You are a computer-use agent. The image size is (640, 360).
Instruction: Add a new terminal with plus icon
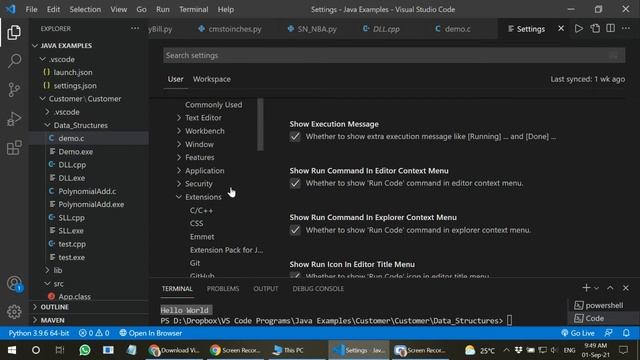pos(586,288)
